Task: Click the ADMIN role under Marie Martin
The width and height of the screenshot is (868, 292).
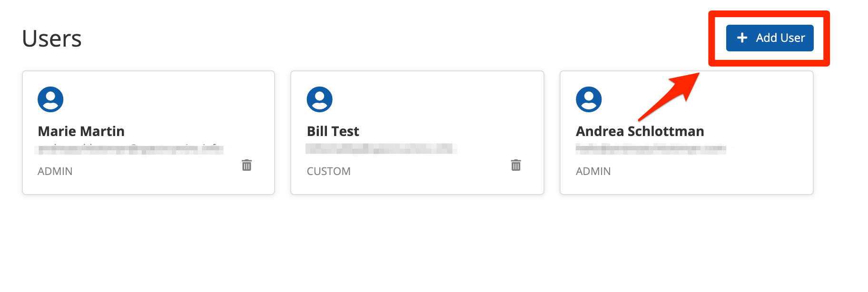Action: [55, 171]
